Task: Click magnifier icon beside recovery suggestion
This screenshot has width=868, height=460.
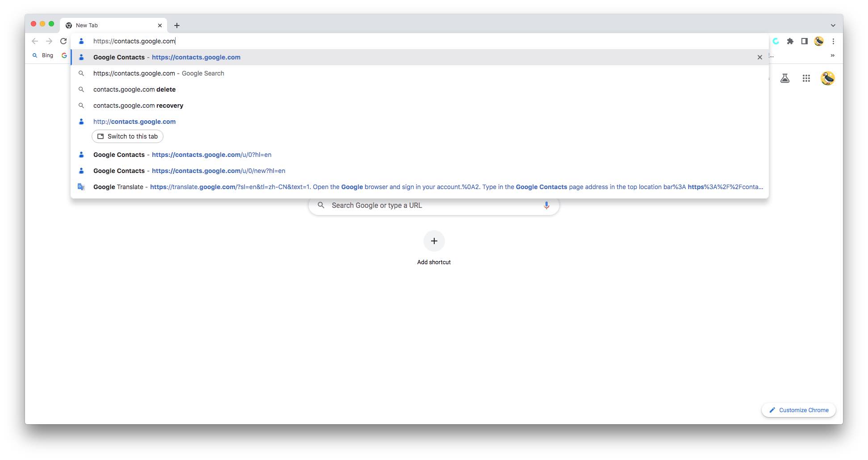Action: point(81,106)
